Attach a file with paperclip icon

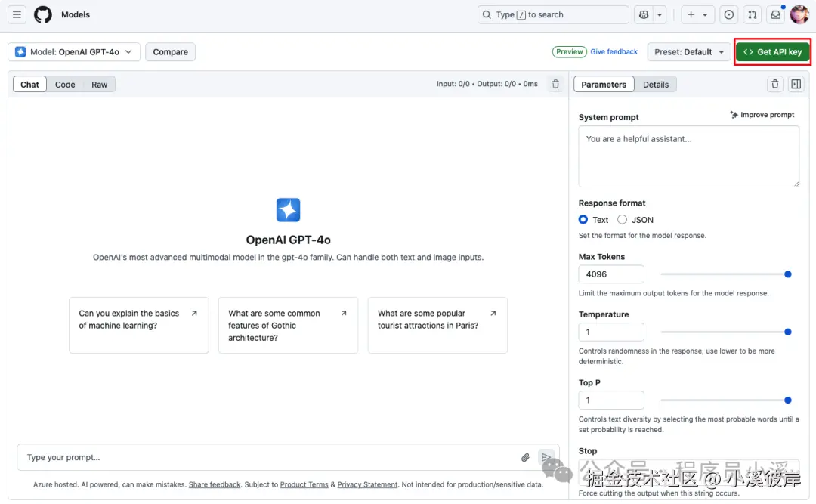point(525,457)
